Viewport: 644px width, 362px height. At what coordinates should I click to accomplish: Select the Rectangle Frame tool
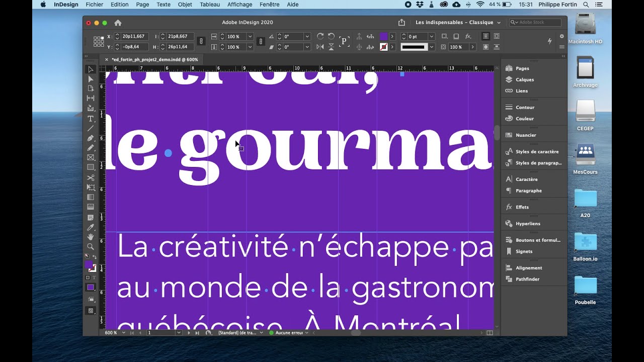pyautogui.click(x=91, y=157)
